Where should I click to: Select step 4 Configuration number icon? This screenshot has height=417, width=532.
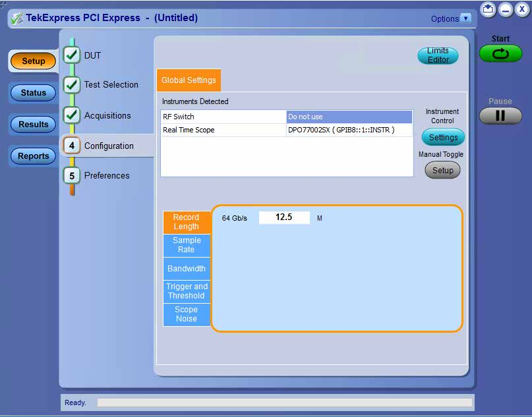coord(72,146)
